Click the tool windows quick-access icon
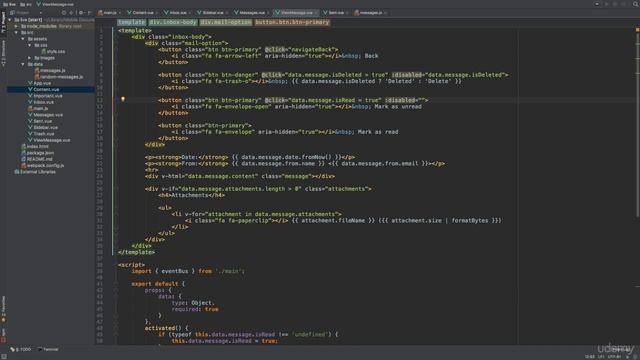Screen dimensions: 640x360 pyautogui.click(x=4, y=357)
